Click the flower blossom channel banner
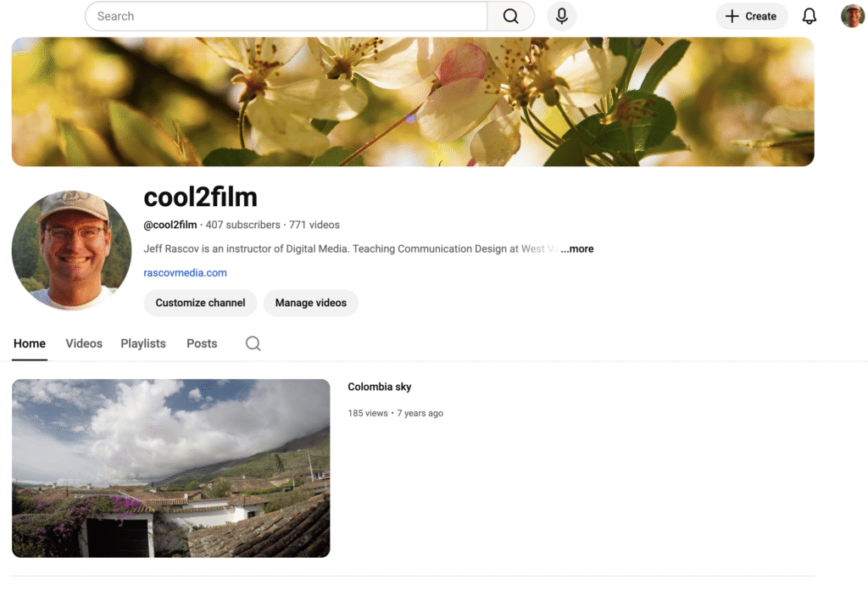This screenshot has height=591, width=868. (x=413, y=102)
